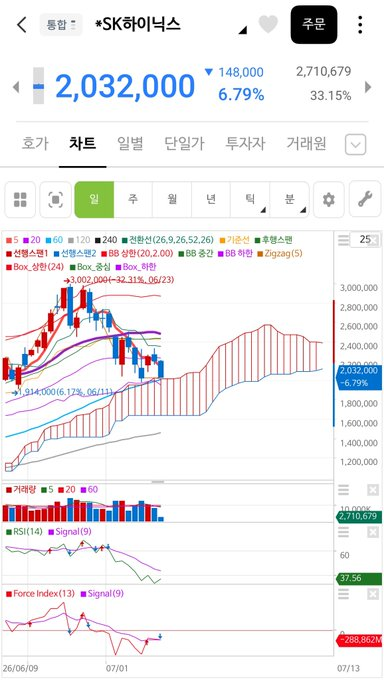Open the chart tools wrench icon
The width and height of the screenshot is (384, 680).
pyautogui.click(x=365, y=199)
